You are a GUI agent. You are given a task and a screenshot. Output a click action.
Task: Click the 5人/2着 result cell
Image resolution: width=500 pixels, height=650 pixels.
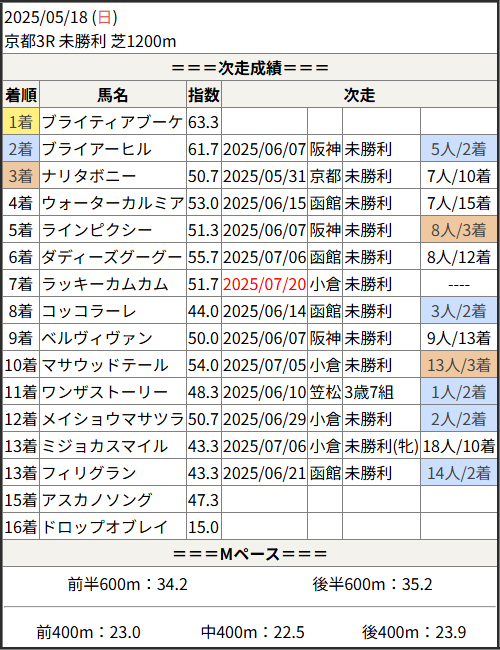tap(459, 149)
